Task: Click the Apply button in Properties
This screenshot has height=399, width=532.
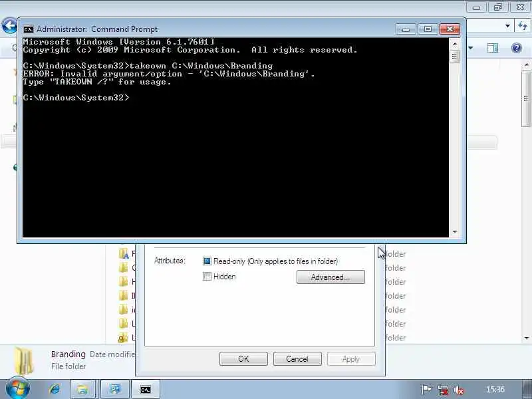Action: point(351,358)
